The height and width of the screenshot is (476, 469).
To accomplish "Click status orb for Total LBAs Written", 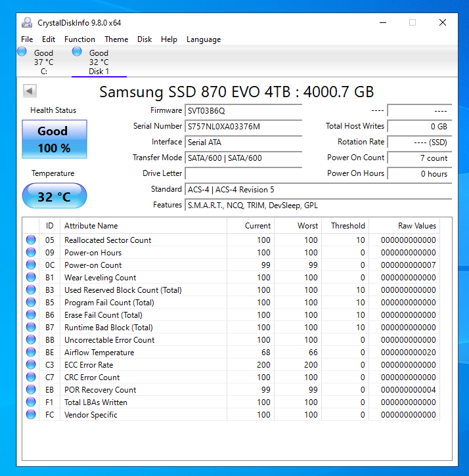I will (31, 402).
